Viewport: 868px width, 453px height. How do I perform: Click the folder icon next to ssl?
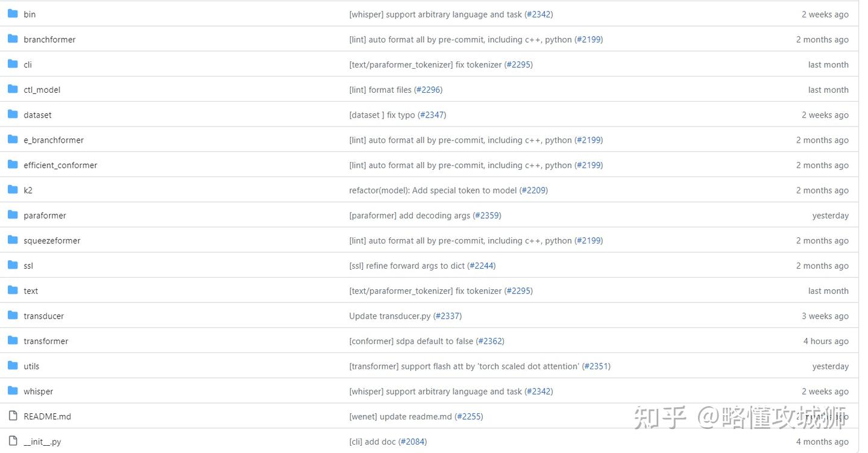point(13,265)
